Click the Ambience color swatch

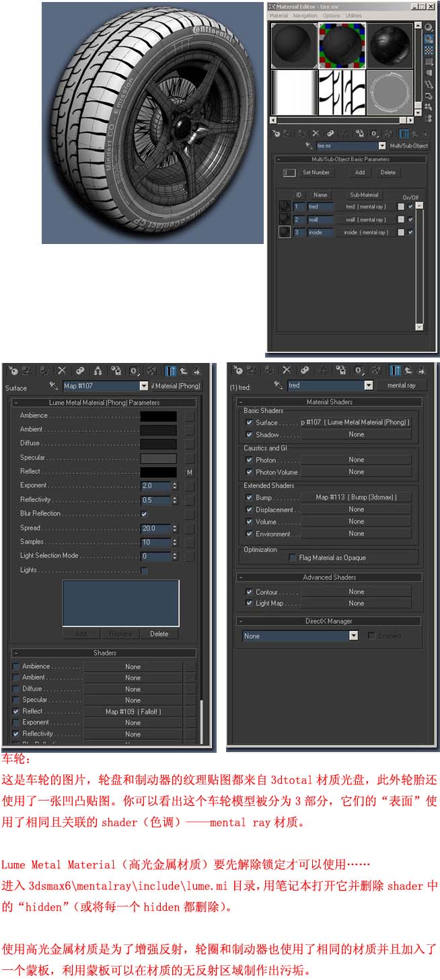[158, 416]
